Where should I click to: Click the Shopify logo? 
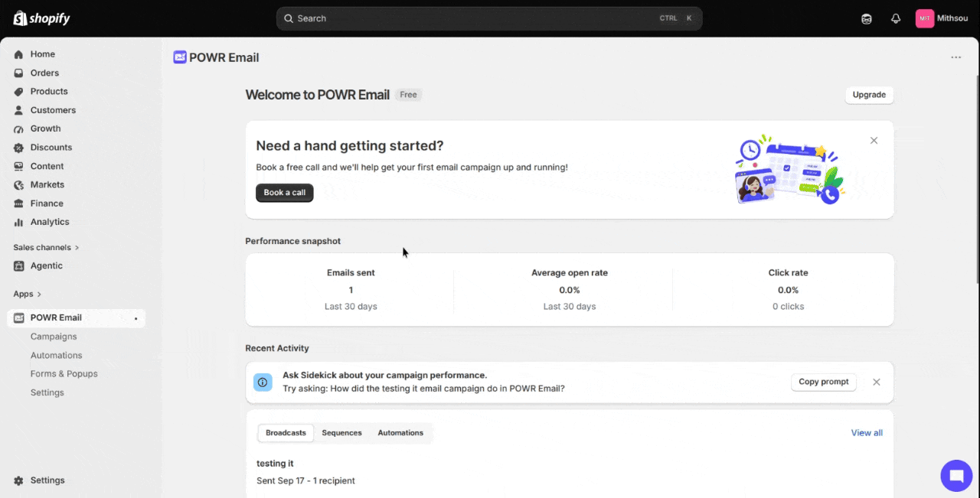[41, 18]
